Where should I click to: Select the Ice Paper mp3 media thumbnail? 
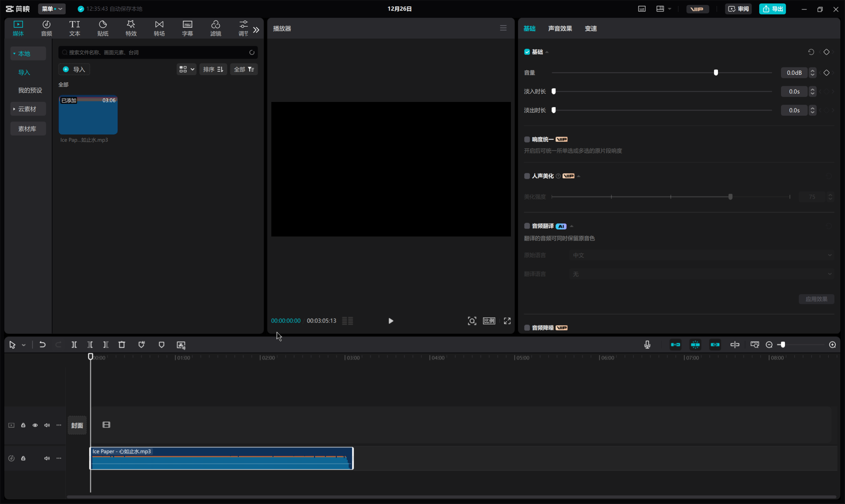point(88,115)
